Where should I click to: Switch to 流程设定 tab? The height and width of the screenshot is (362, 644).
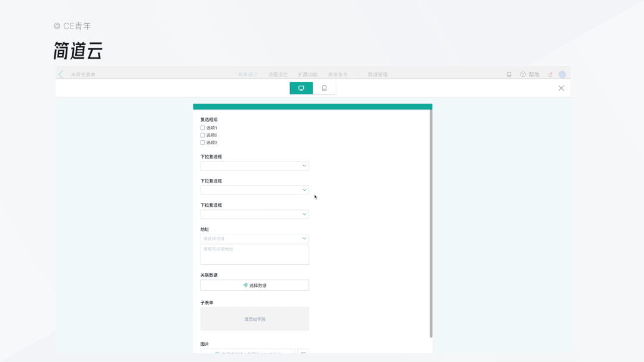click(278, 75)
